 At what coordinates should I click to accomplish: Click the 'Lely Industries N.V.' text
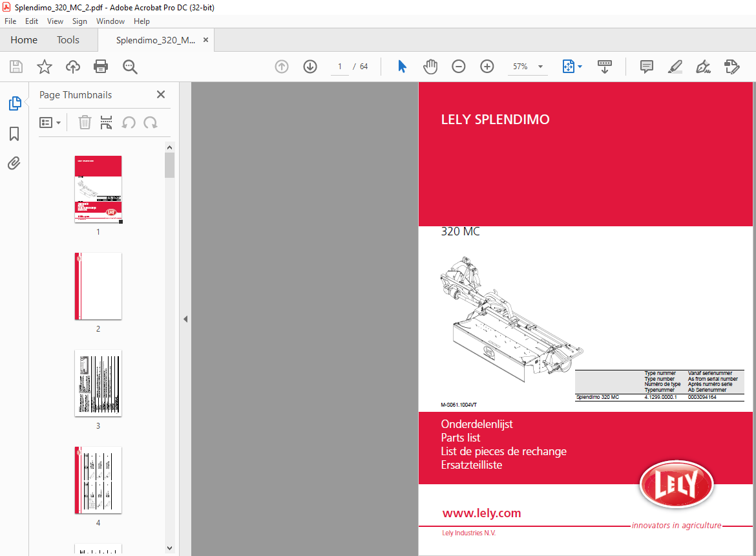[x=468, y=533]
